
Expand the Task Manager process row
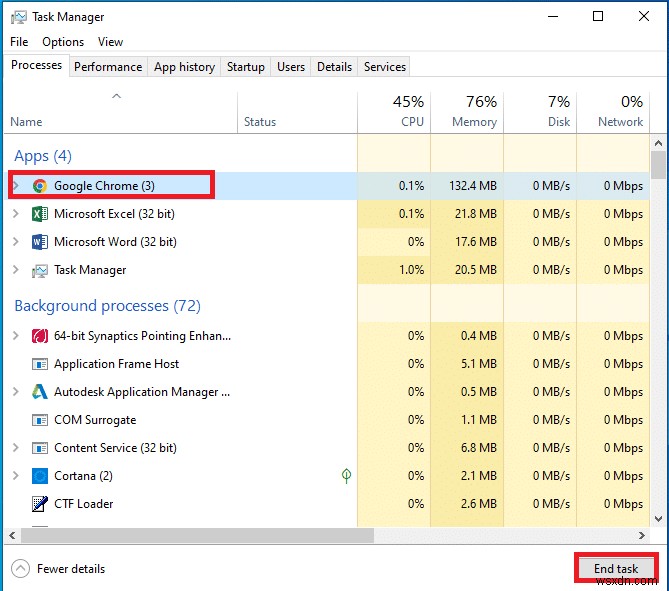(16, 270)
